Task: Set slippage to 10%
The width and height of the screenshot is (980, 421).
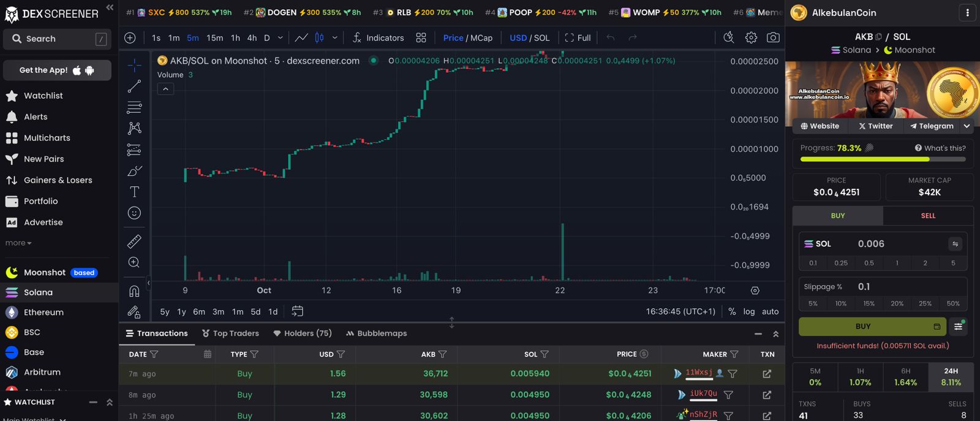Action: pos(841,303)
